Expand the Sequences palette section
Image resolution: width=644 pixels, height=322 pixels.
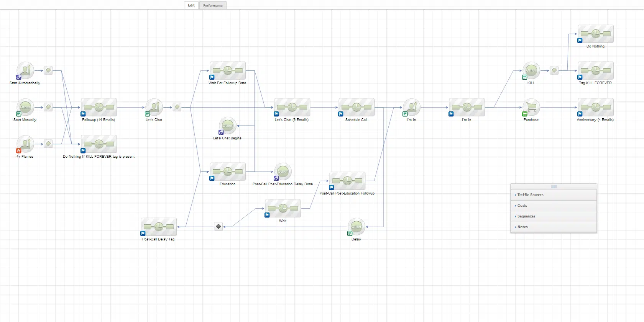pyautogui.click(x=526, y=216)
